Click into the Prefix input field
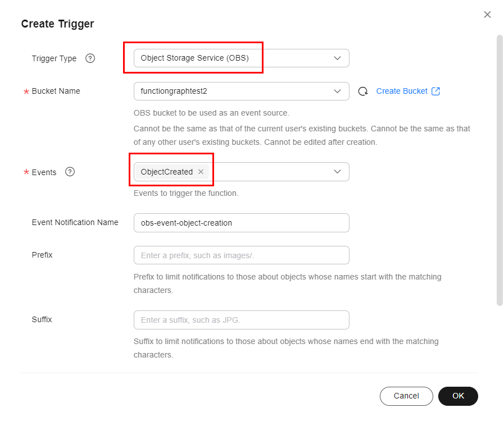The width and height of the screenshot is (504, 426). coord(241,255)
